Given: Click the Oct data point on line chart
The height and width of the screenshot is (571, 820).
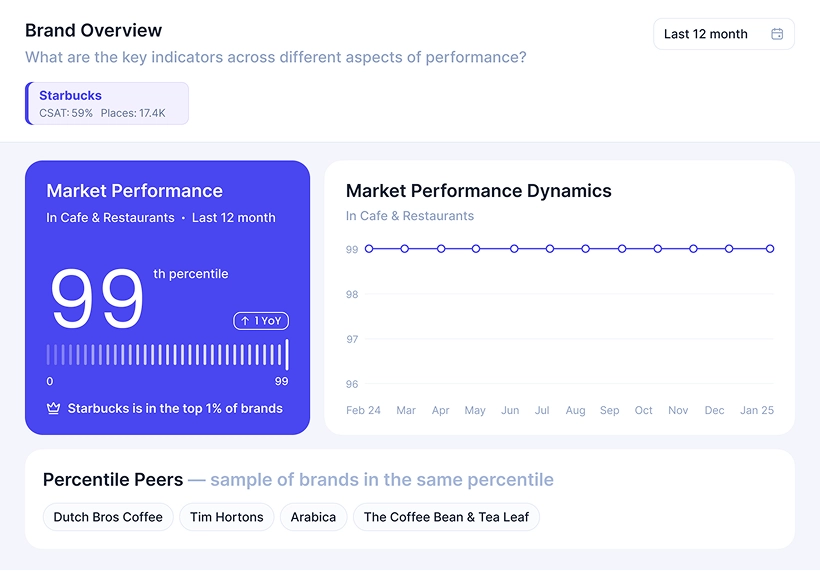Looking at the screenshot, I should pyautogui.click(x=657, y=249).
